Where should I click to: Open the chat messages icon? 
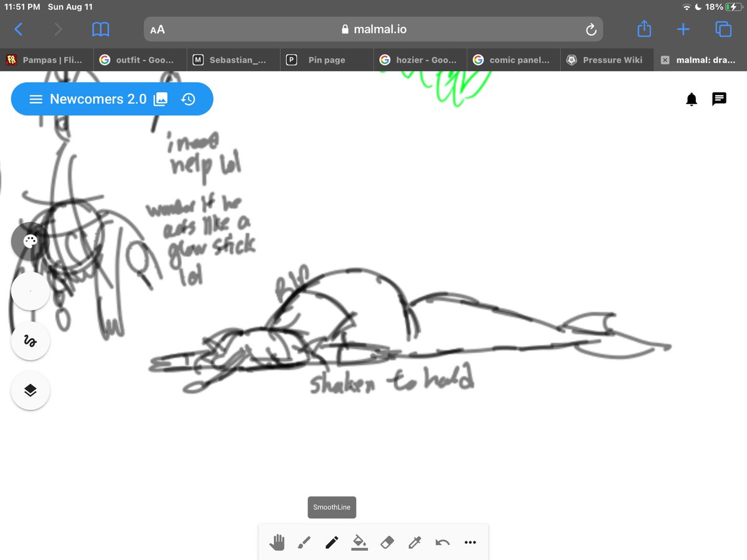[720, 99]
